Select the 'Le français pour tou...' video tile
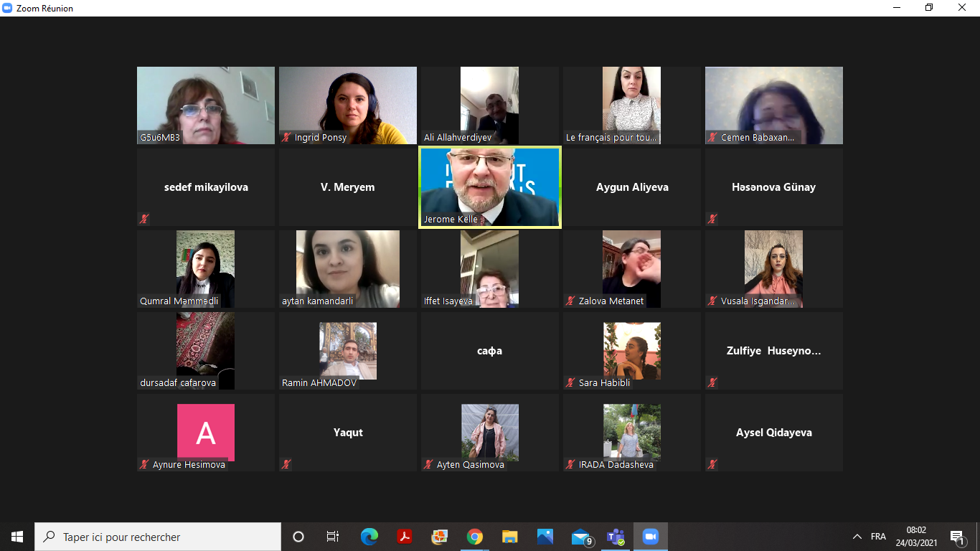 632,105
